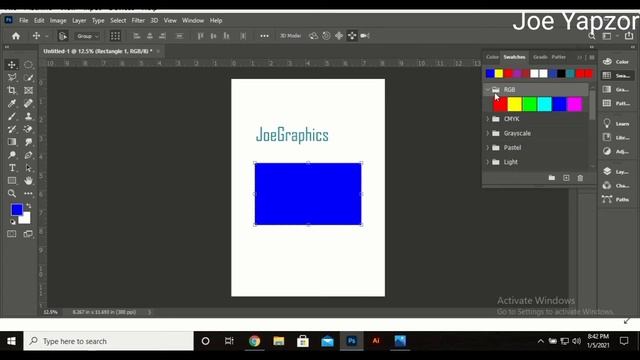Open the Edit Toolbar three-dots menu

pyautogui.click(x=28, y=193)
